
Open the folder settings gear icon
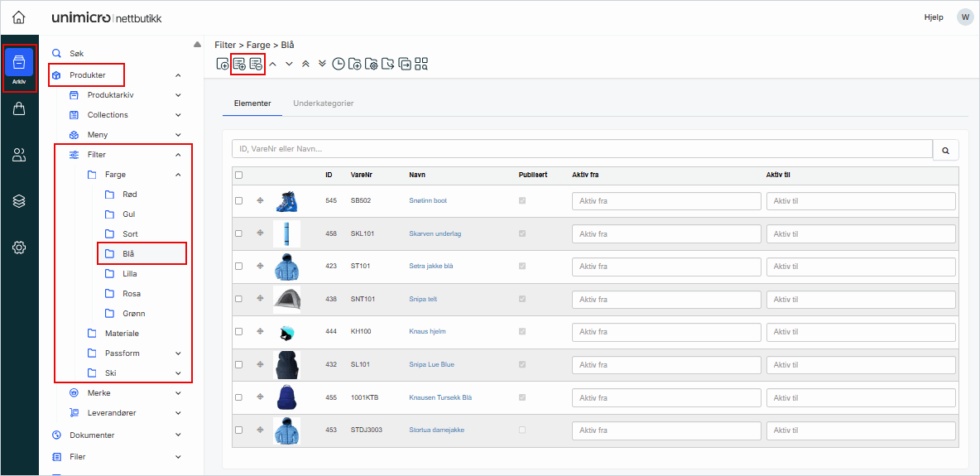pyautogui.click(x=372, y=64)
